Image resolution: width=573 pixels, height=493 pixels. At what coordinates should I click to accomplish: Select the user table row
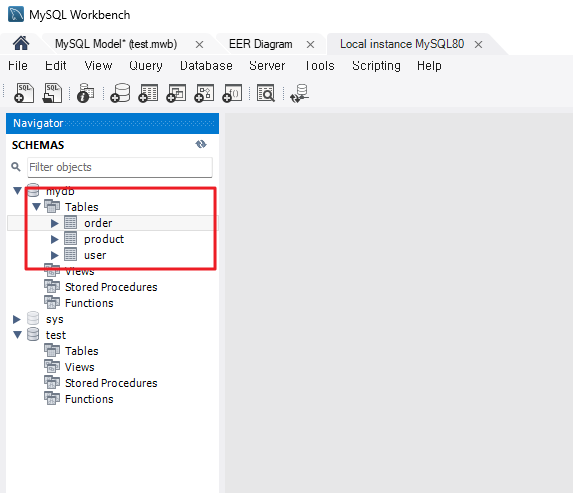click(x=95, y=255)
